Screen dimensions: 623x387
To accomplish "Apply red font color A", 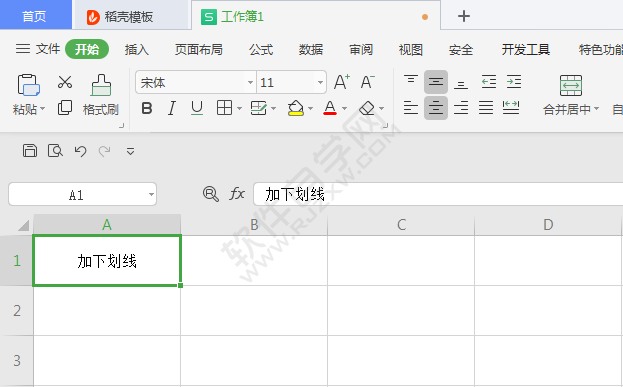I will [x=330, y=108].
